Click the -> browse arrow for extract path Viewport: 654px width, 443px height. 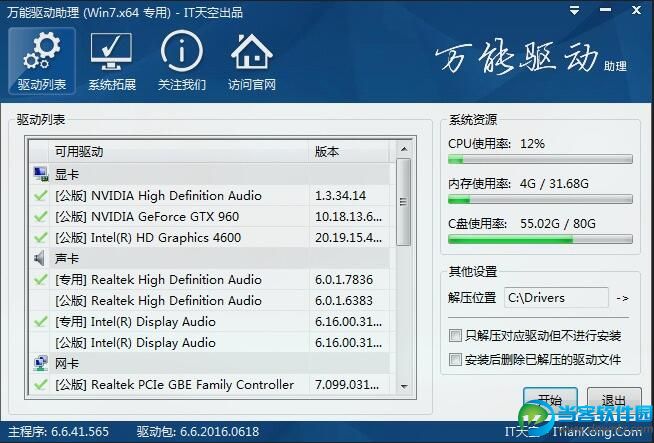click(x=622, y=298)
